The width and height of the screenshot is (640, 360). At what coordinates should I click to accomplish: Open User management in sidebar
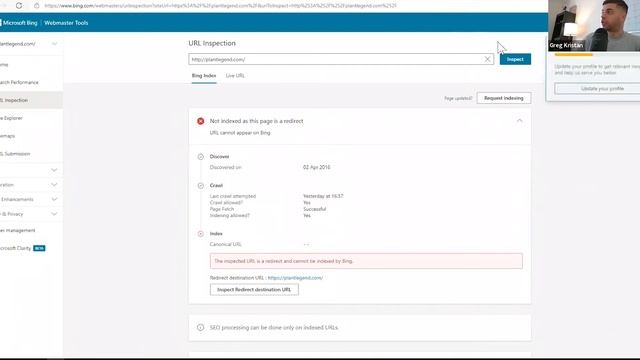click(x=18, y=230)
